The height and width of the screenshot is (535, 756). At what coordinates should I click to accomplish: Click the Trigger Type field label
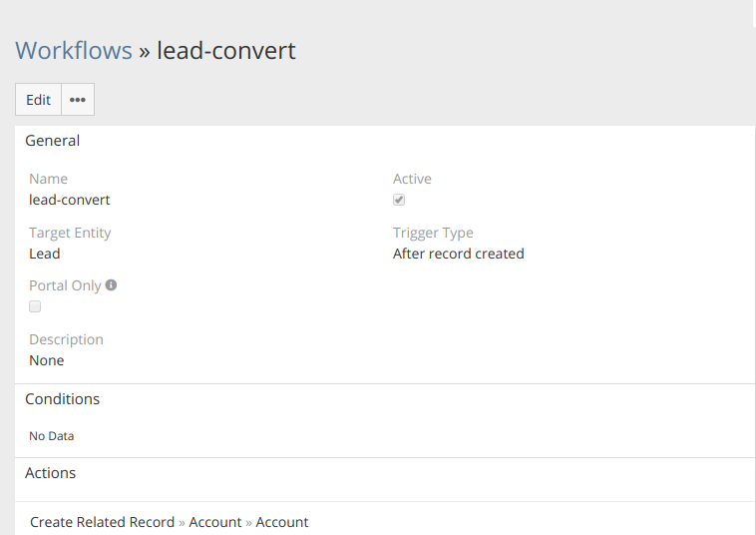tap(433, 233)
